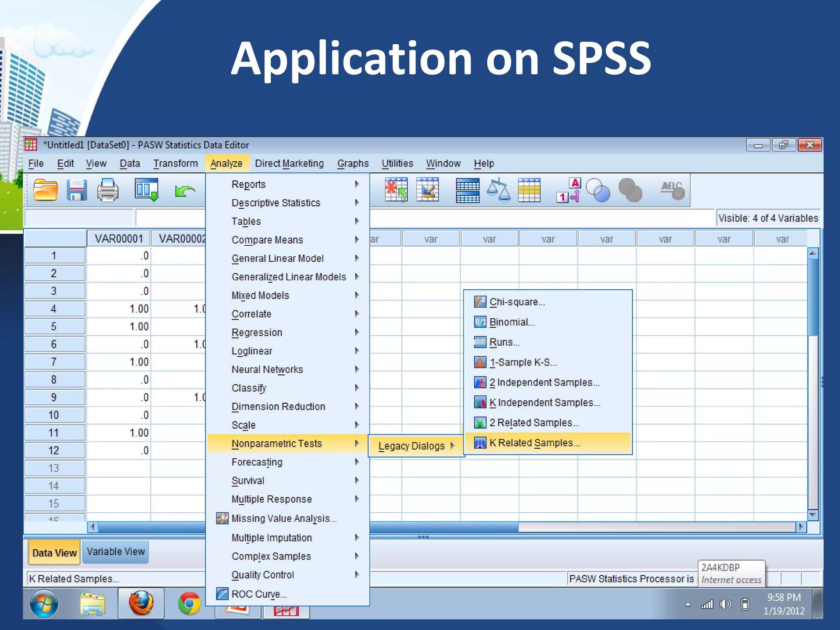Select cell with 1.00 in row 5
The height and width of the screenshot is (630, 840).
119,326
